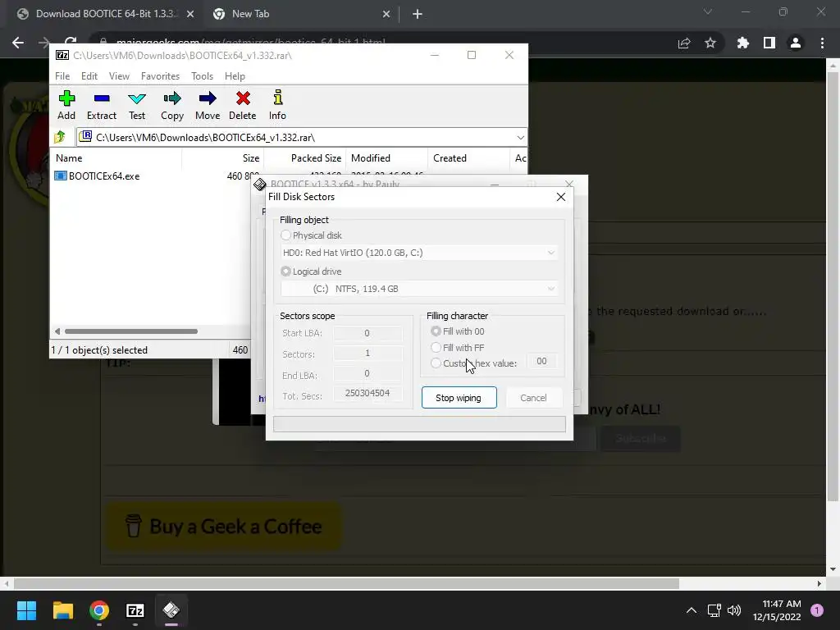Click the share page icon in Chrome

(x=684, y=43)
